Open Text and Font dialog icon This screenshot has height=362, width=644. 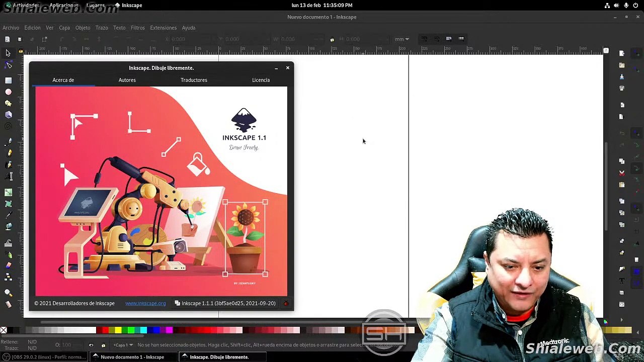pos(622,281)
